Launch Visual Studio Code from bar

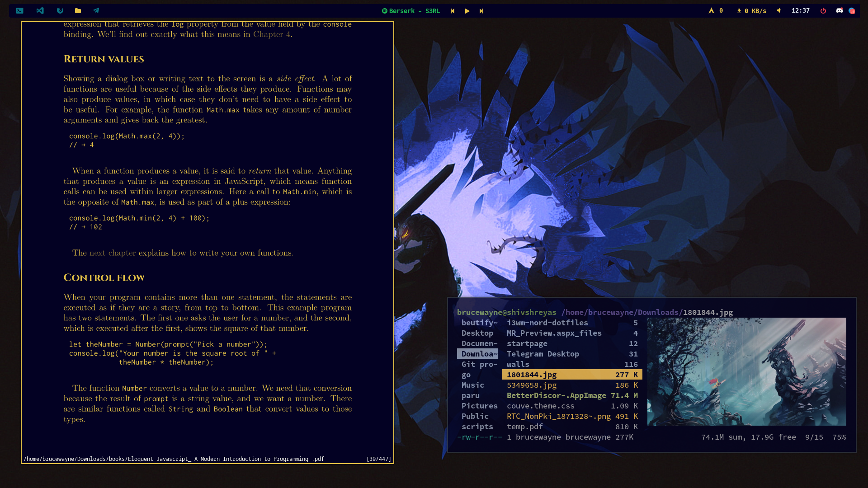(x=40, y=10)
